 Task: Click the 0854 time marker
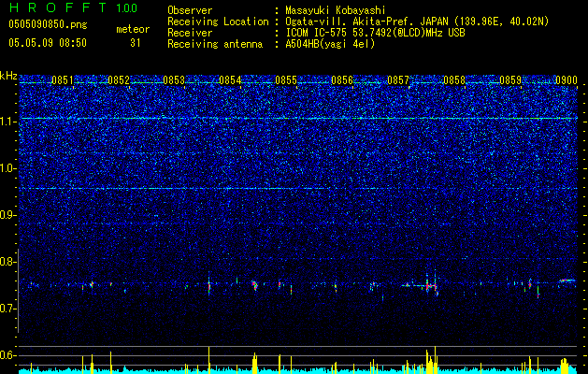(230, 80)
